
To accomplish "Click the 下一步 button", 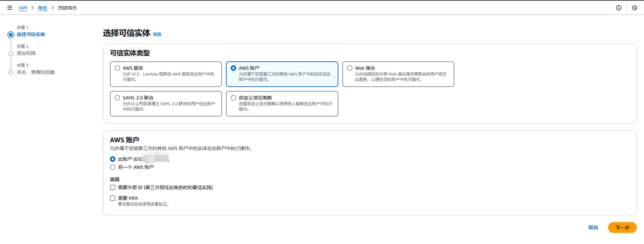I will [622, 227].
